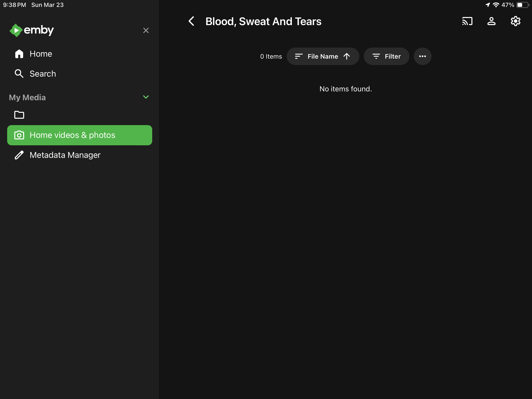This screenshot has height=399, width=532.
Task: Open the File Name sort dropdown
Action: [323, 56]
